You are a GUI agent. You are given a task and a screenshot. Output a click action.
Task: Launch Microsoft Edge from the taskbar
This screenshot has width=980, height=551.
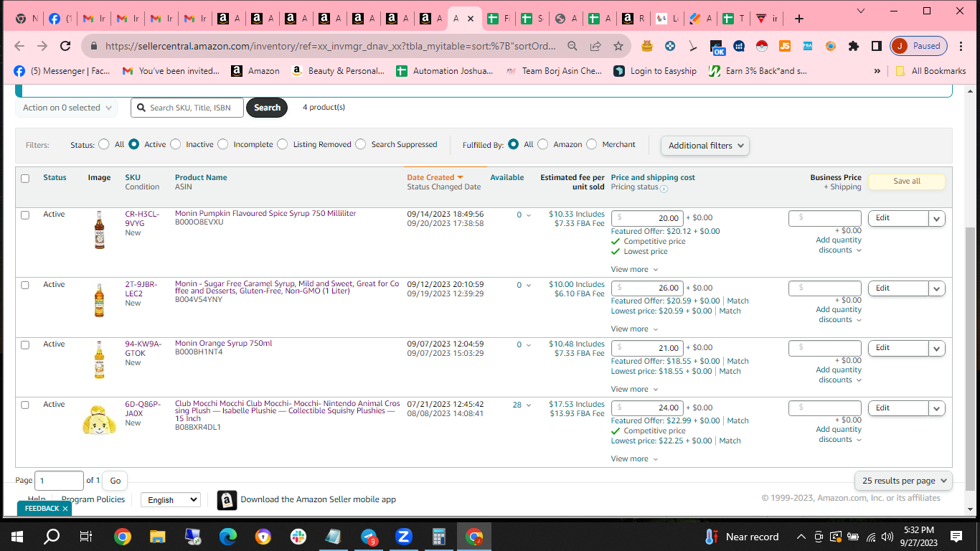pyautogui.click(x=228, y=537)
